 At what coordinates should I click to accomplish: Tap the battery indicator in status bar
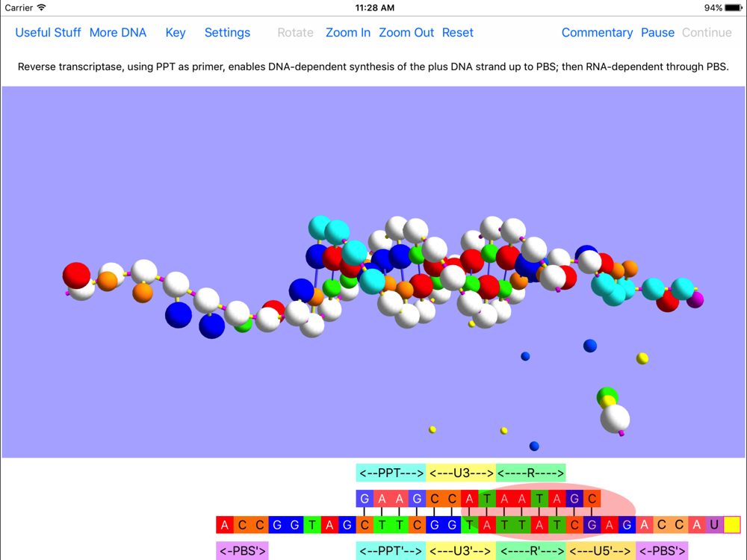pos(733,7)
